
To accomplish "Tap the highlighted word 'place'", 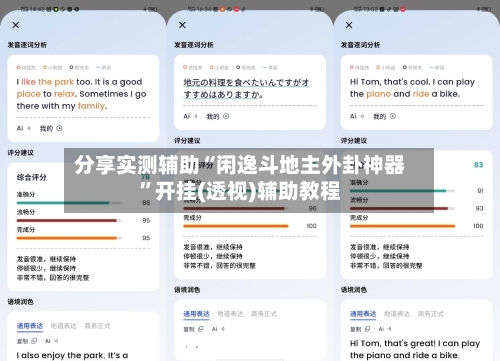I will (x=29, y=94).
